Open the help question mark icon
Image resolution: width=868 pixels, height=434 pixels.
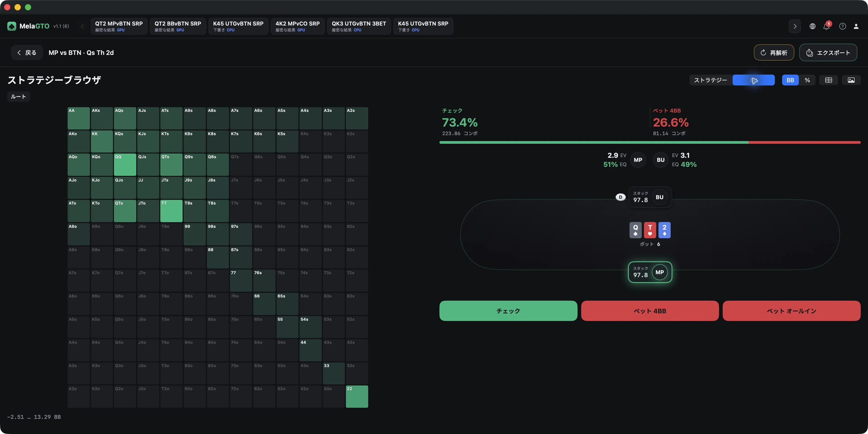coord(842,26)
